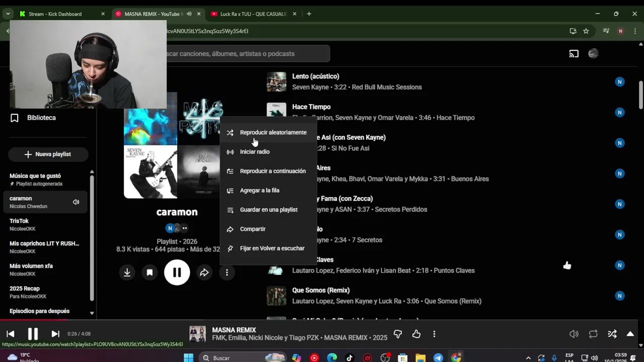Show hidden system tray icons
The image size is (644, 362).
pyautogui.click(x=528, y=358)
